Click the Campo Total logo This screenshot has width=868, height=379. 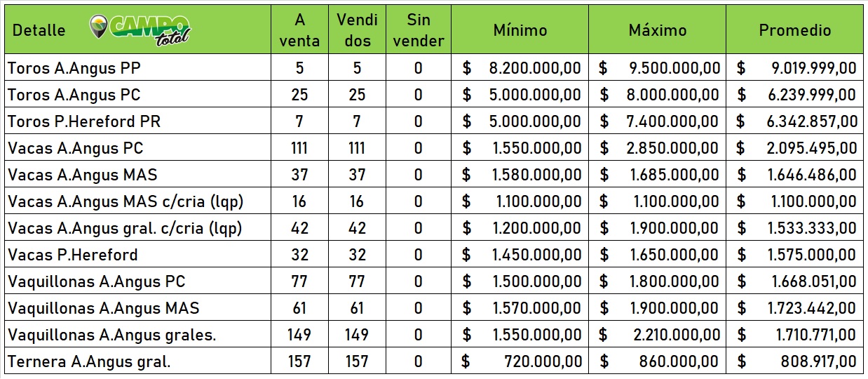coord(140,29)
